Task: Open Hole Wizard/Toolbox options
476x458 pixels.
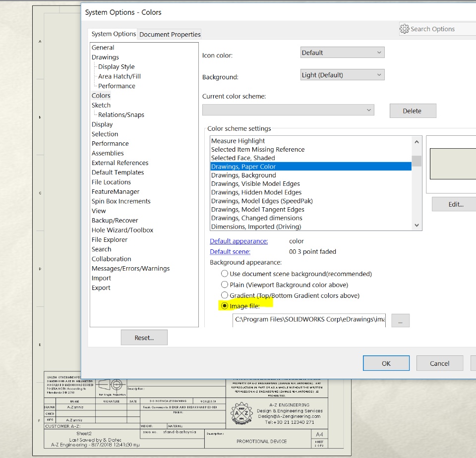Action: point(122,230)
